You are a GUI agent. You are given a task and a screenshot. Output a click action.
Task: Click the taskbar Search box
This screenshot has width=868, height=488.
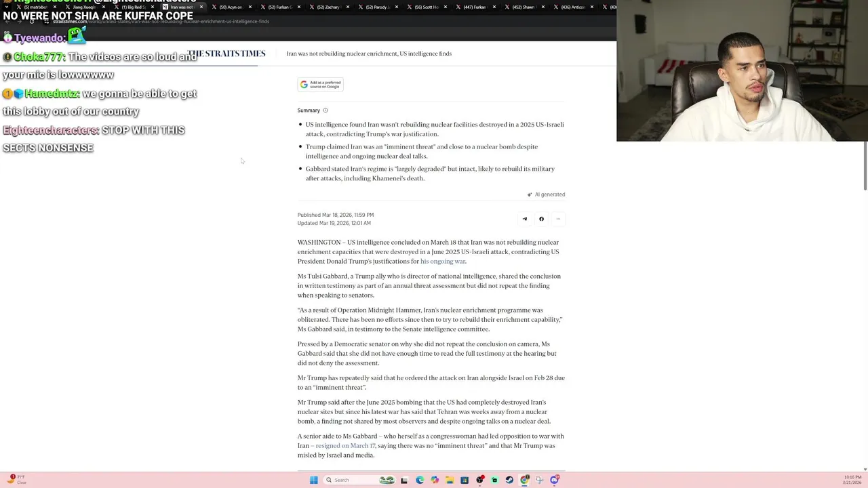point(359,480)
